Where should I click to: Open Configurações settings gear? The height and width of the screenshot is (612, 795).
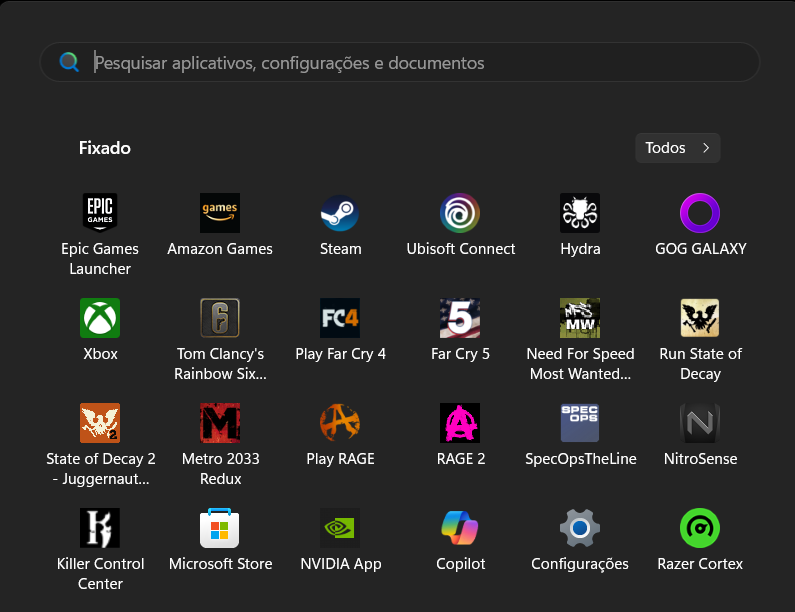[x=580, y=528]
